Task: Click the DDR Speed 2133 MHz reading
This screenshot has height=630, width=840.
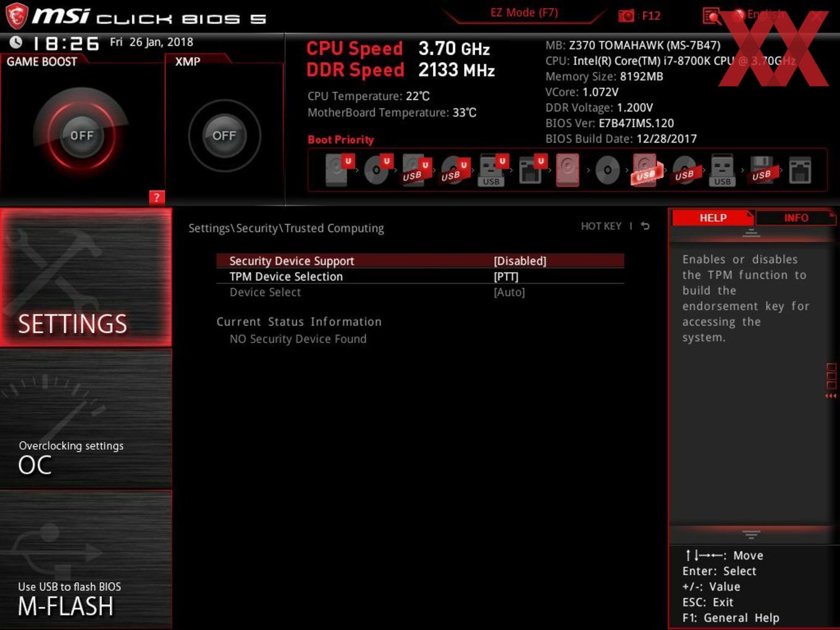Action: 400,70
